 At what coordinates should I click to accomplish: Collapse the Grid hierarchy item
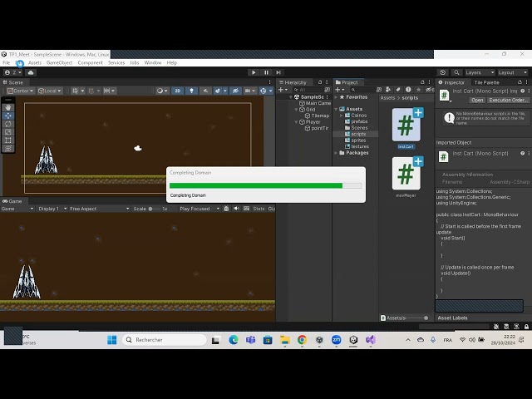[296, 110]
